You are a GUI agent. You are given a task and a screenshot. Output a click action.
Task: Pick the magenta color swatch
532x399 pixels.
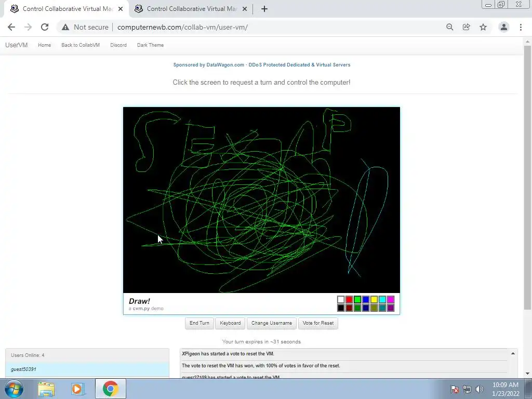[391, 299]
